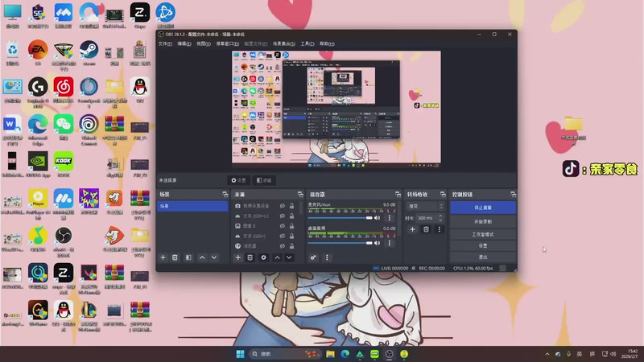Screen dimensions: 644x362
Task: Toggle the lock on 视频采集设备 source
Action: click(x=291, y=206)
